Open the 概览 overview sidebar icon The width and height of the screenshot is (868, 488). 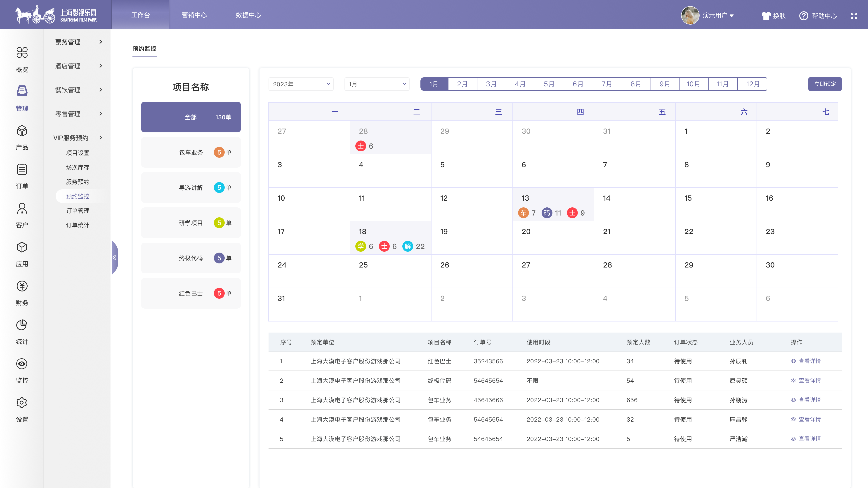click(22, 52)
